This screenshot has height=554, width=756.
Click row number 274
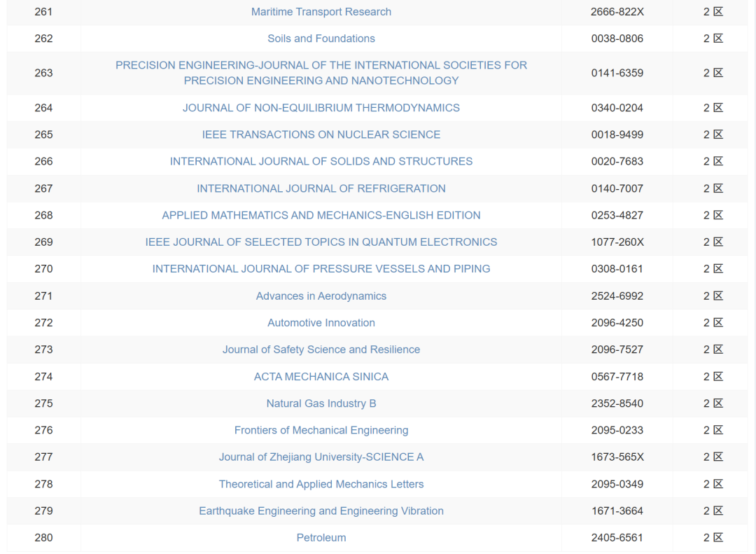tap(43, 376)
